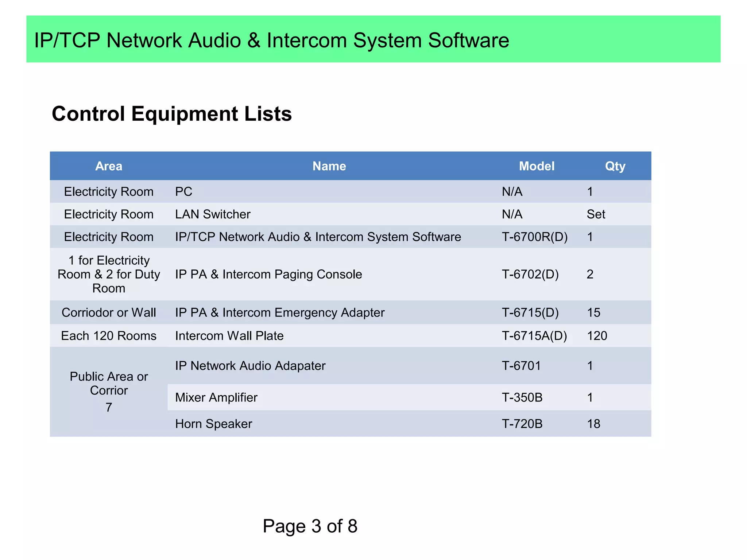Screen dimensions: 747x560
Task: Click quantity '120'
Action: (597, 336)
